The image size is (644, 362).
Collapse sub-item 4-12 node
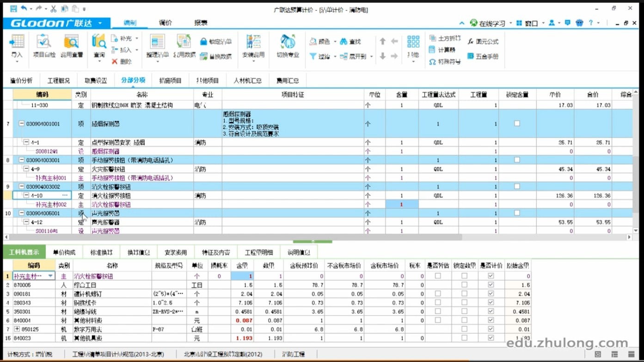[27, 222]
